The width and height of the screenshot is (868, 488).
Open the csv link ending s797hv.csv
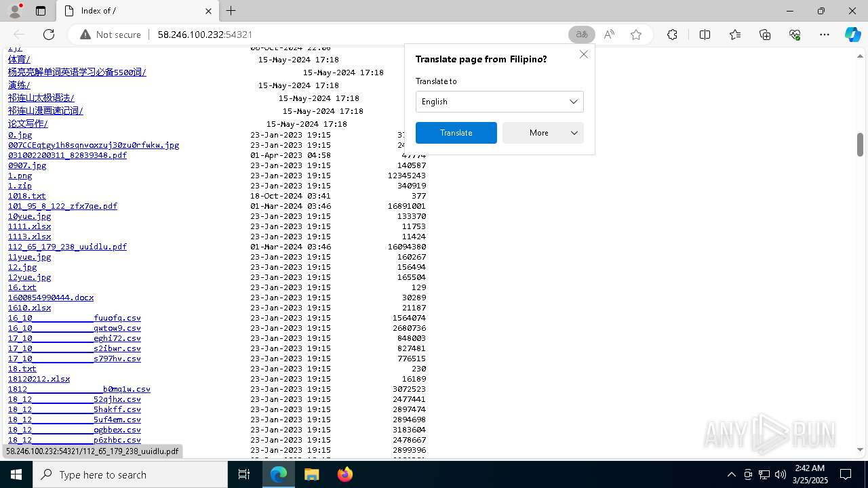75,359
